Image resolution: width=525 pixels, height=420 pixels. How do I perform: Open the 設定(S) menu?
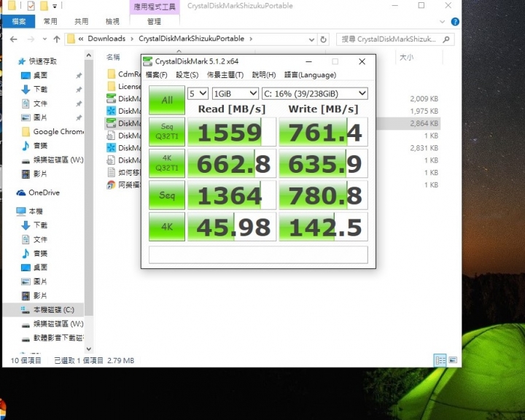(187, 74)
